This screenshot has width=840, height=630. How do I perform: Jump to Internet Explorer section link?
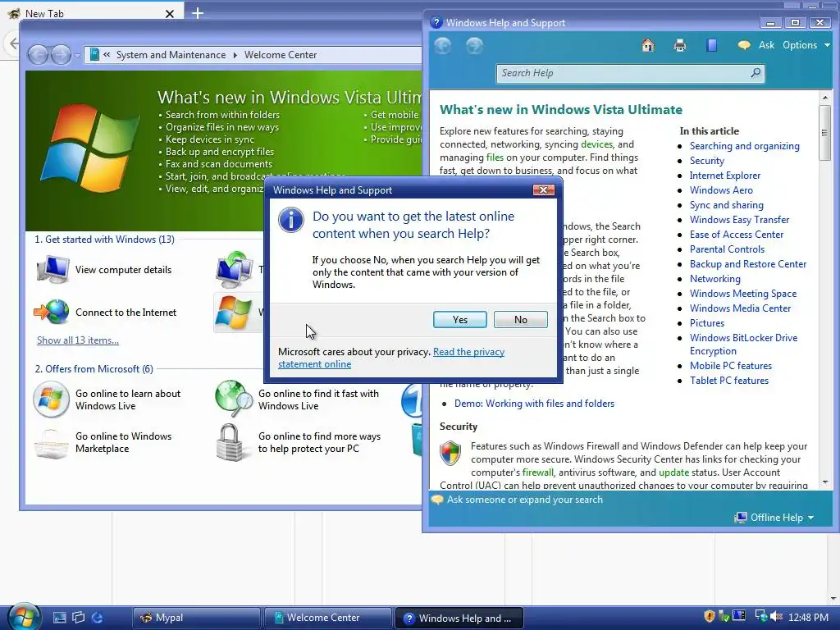coord(725,176)
